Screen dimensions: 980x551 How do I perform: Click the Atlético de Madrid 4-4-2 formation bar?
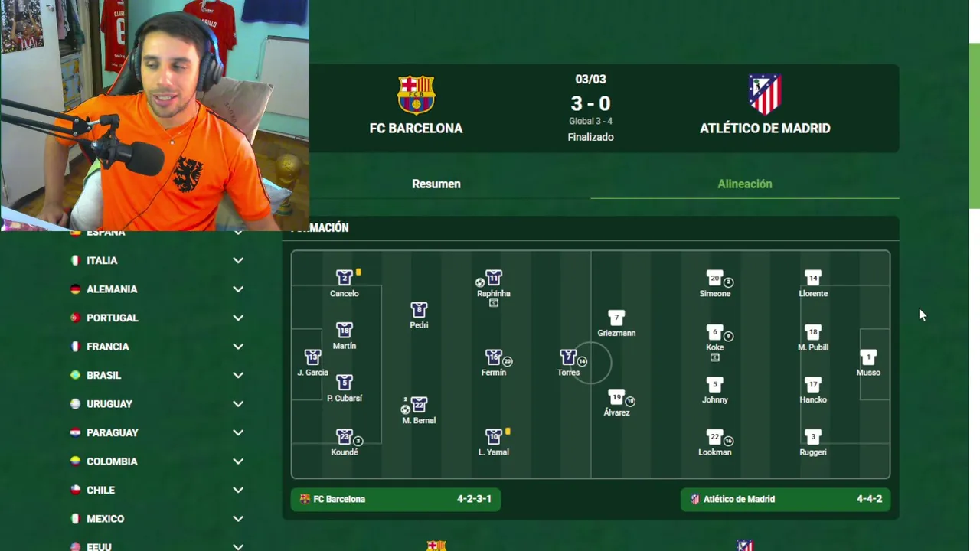786,499
